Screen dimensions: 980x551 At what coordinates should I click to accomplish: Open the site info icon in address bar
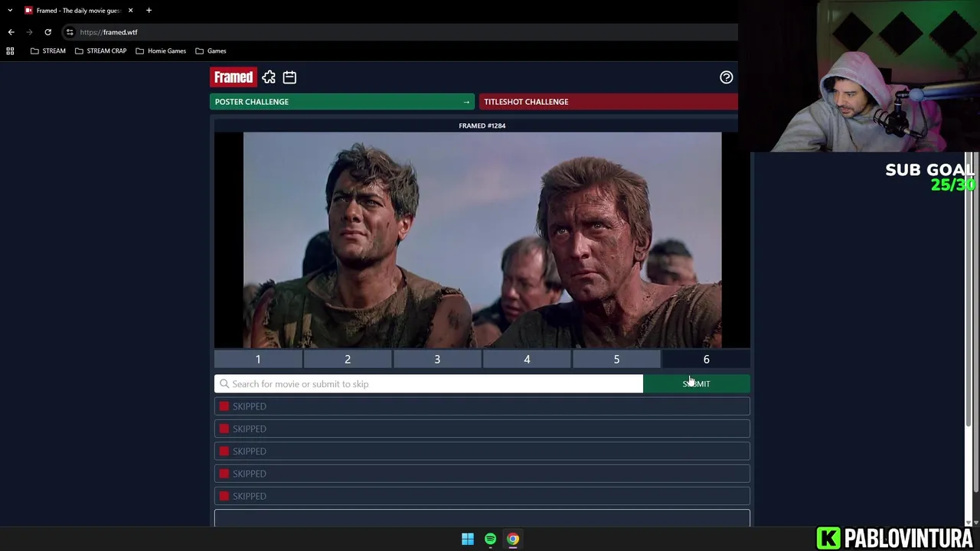tap(70, 32)
